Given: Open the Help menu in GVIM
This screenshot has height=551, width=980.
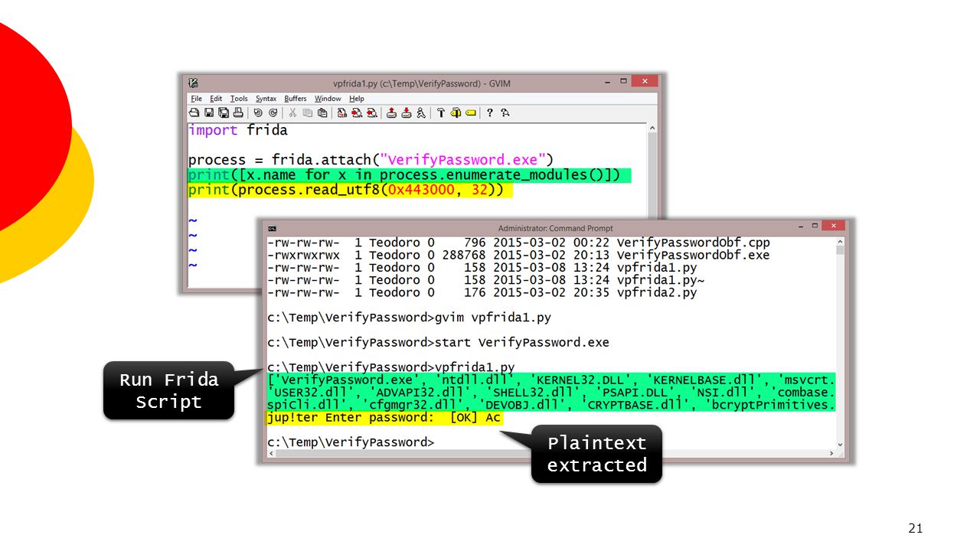Looking at the screenshot, I should (x=357, y=99).
